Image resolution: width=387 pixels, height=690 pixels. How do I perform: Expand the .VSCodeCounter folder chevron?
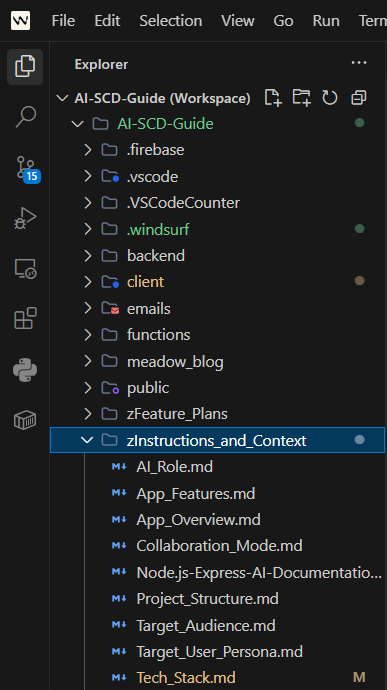tap(88, 202)
